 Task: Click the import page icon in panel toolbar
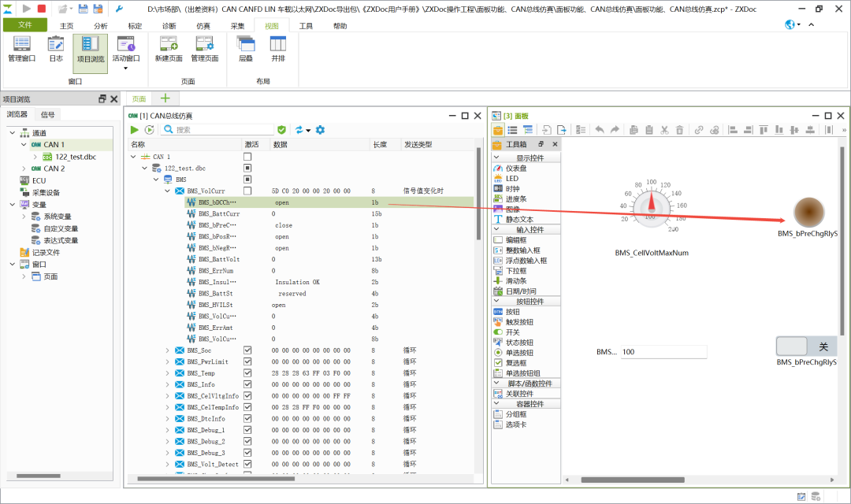coord(547,130)
